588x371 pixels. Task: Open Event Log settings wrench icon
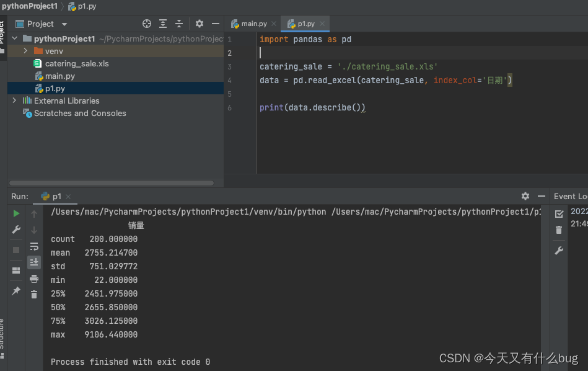(559, 250)
